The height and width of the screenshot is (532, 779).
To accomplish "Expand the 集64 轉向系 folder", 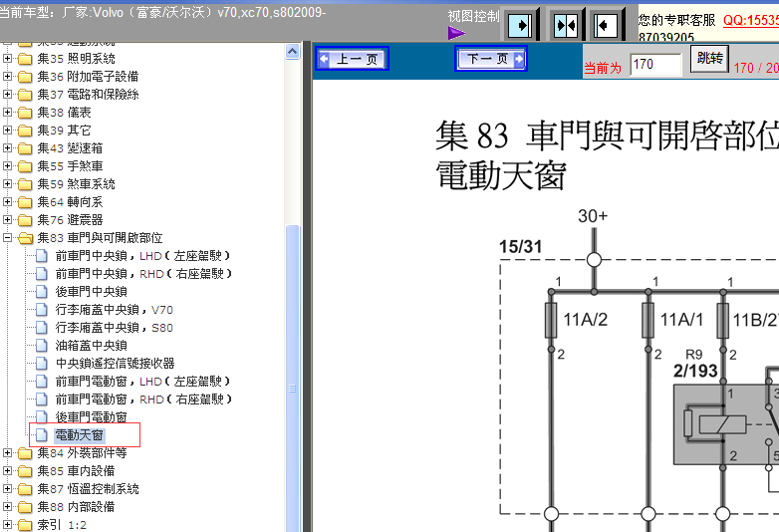I will [7, 201].
